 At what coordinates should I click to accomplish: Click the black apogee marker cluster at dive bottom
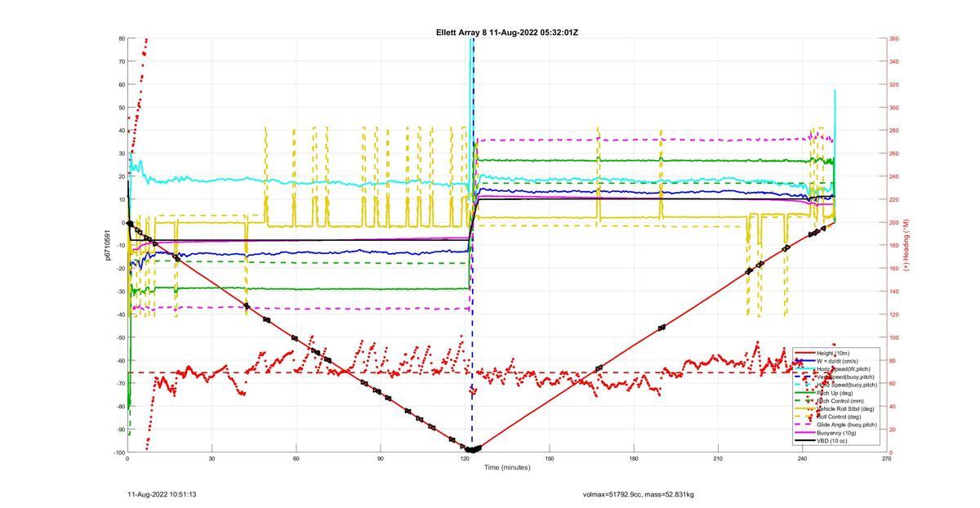pyautogui.click(x=472, y=448)
